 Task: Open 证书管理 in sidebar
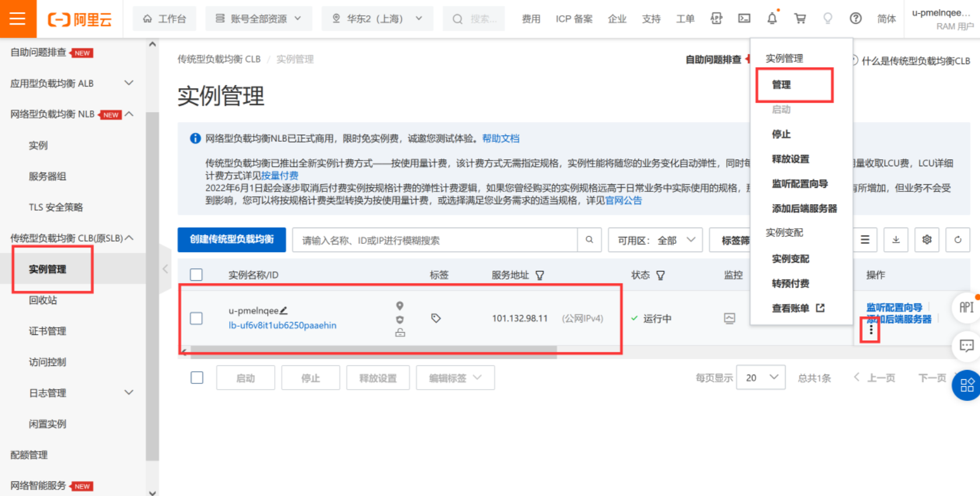(47, 331)
